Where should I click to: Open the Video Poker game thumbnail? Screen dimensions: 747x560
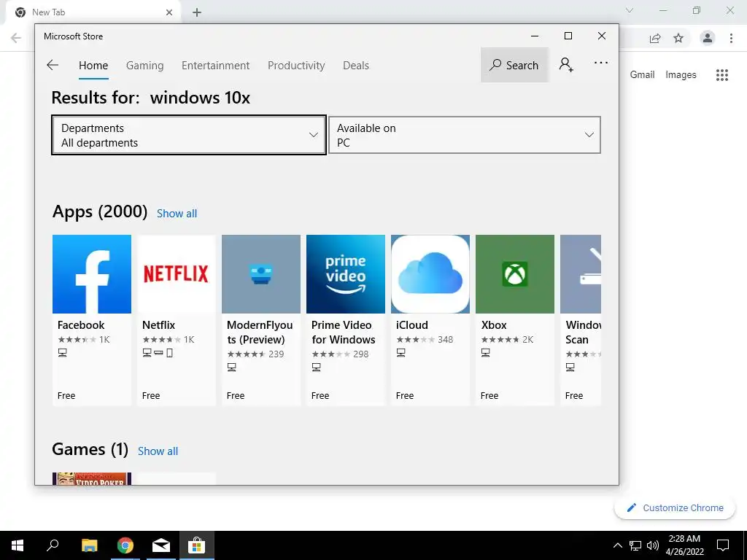click(x=91, y=478)
